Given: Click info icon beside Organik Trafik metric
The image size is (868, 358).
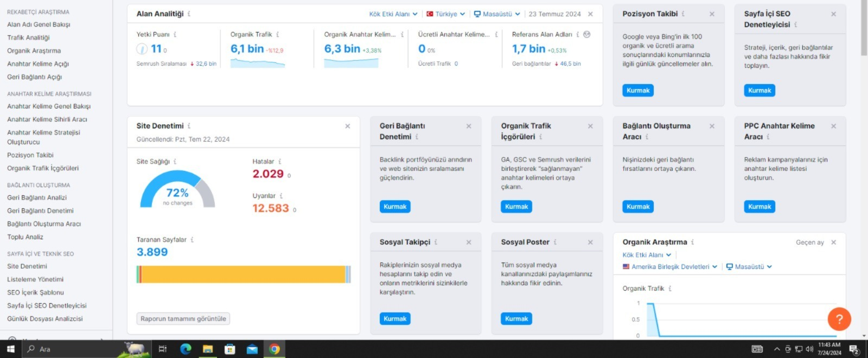Looking at the screenshot, I should pos(277,35).
